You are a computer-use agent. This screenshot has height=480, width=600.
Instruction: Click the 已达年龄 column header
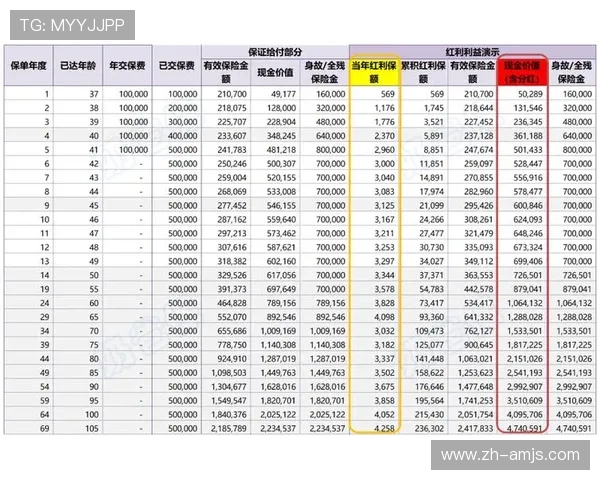click(x=78, y=65)
